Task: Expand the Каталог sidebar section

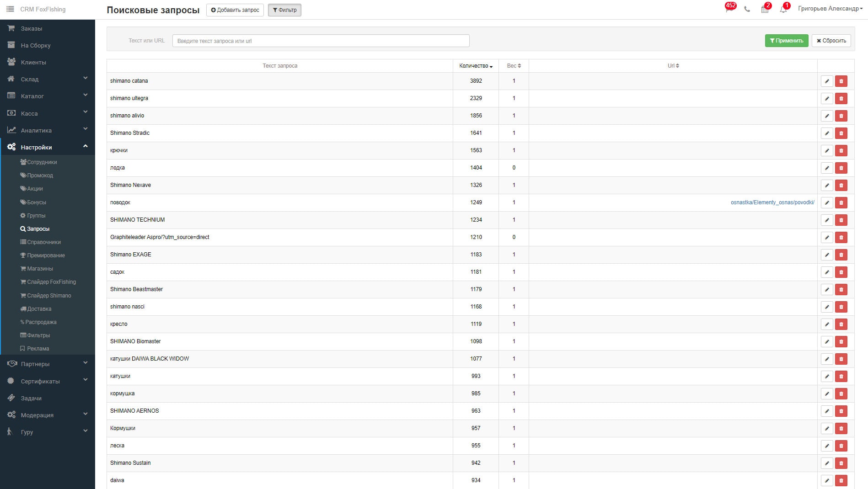Action: [x=48, y=96]
